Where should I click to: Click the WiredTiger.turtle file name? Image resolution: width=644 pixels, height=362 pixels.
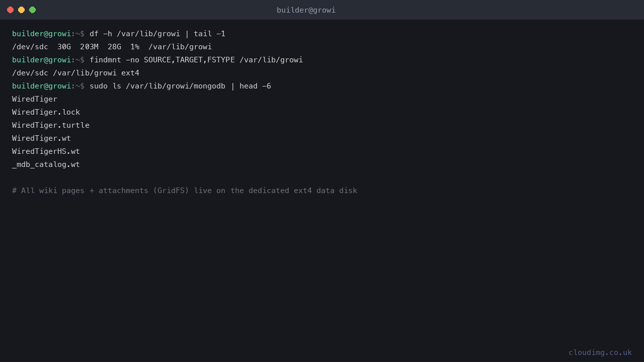click(51, 125)
